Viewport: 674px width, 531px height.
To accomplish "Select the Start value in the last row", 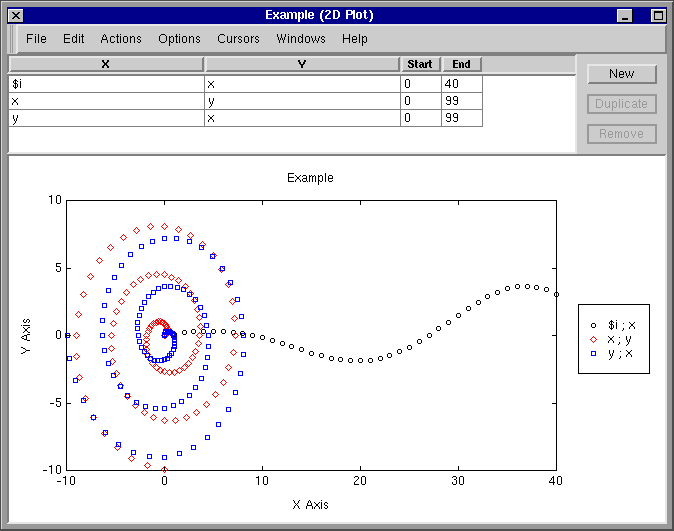I will 420,118.
